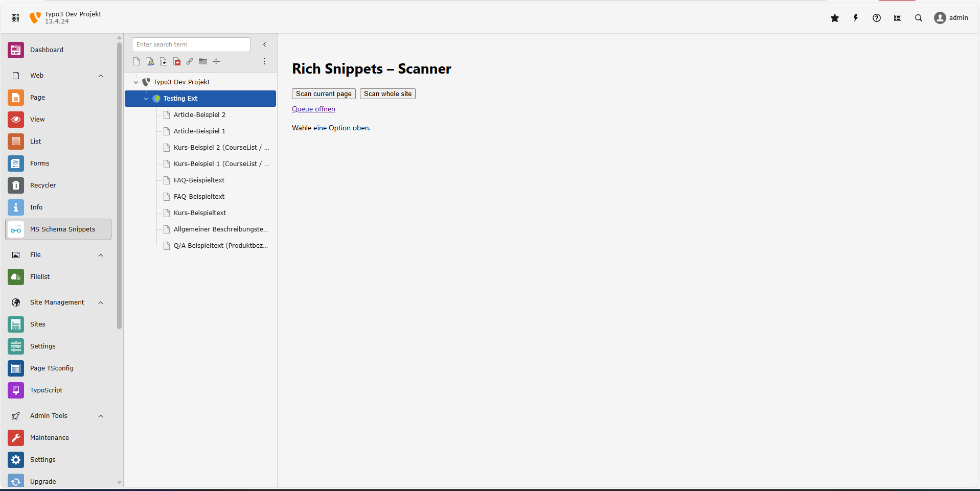This screenshot has width=980, height=491.
Task: Collapse the Web section in the sidebar
Action: (x=100, y=75)
